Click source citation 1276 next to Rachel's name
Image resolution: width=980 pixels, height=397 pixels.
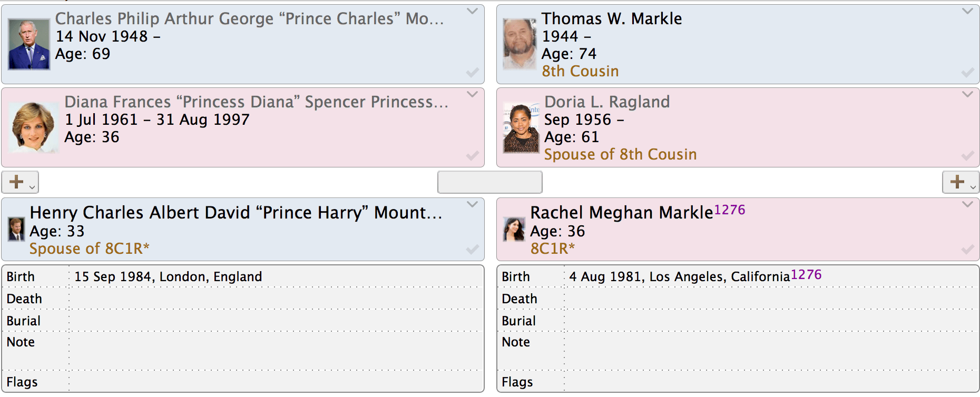730,210
